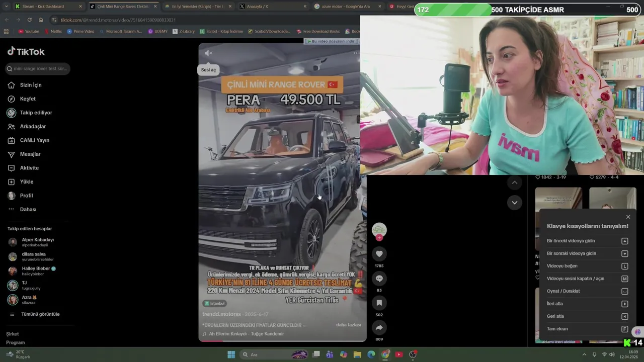Click the İstanbul location tag
Viewport: 644px width, 362px height.
[x=214, y=303]
